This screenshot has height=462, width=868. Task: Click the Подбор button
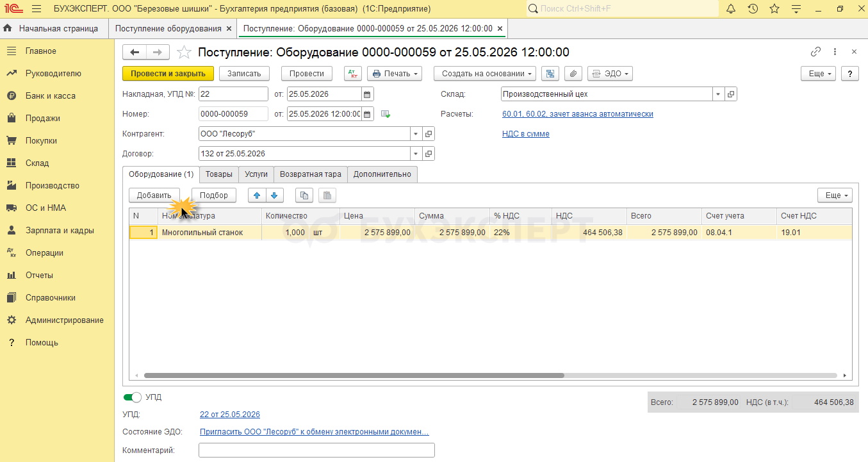tap(214, 195)
